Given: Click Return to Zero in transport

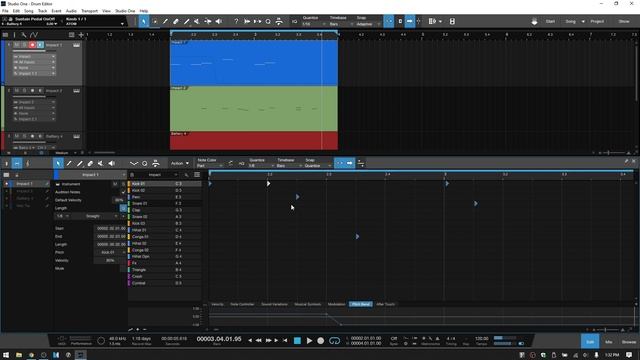Looking at the screenshot, I should 285,340.
